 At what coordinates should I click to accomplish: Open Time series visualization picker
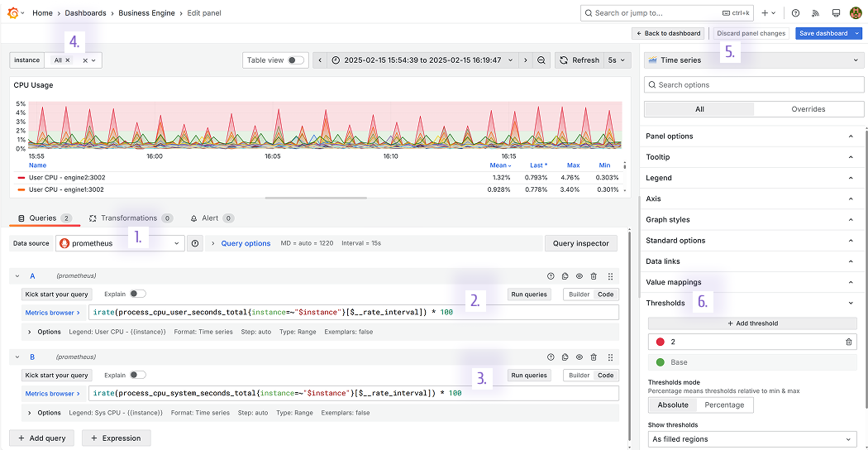(x=753, y=60)
